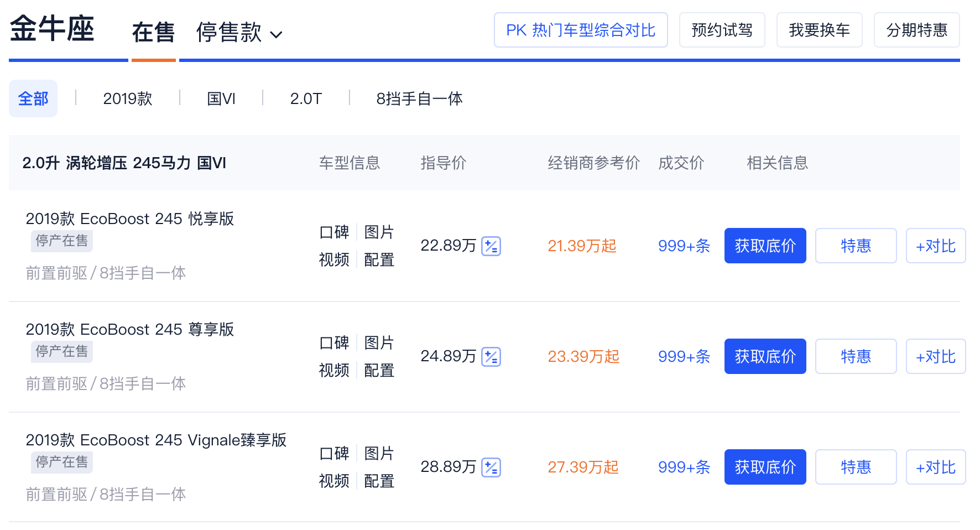This screenshot has height=530, width=980.
Task: View 999+条 deal prices for Vignale臻享版
Action: pyautogui.click(x=684, y=467)
